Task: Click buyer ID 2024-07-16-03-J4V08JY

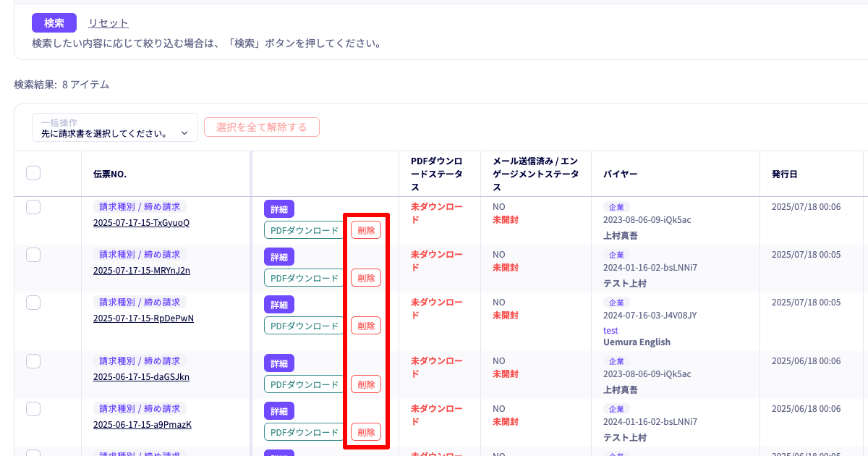Action: [650, 316]
